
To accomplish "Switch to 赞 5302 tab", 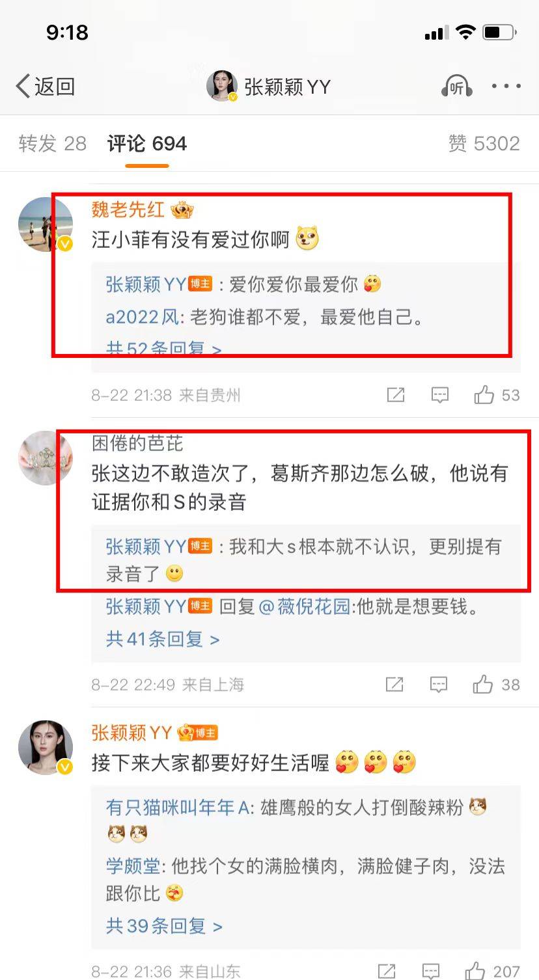I will tap(484, 143).
